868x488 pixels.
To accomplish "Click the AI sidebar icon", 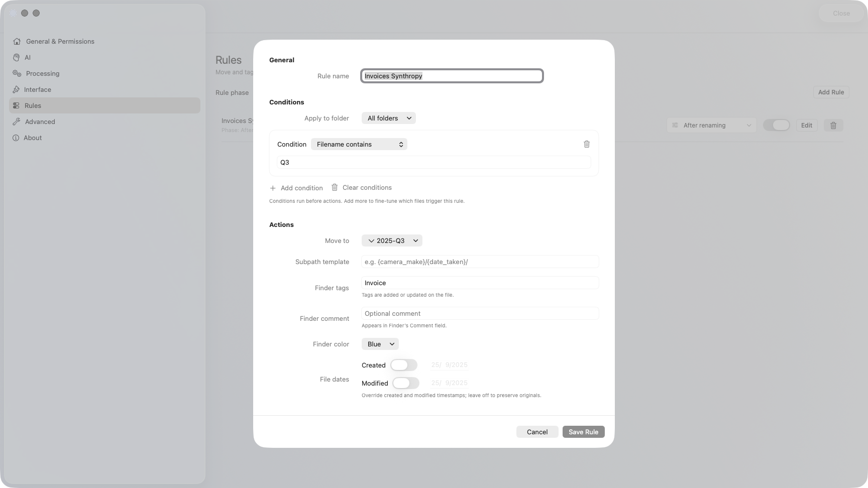I will tap(17, 58).
